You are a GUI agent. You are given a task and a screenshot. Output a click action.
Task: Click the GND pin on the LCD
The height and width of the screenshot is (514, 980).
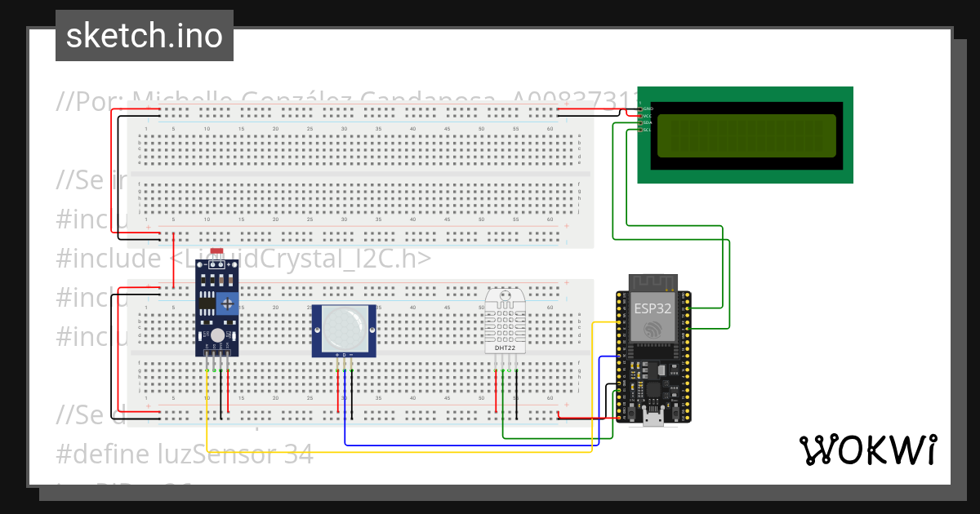pos(642,109)
